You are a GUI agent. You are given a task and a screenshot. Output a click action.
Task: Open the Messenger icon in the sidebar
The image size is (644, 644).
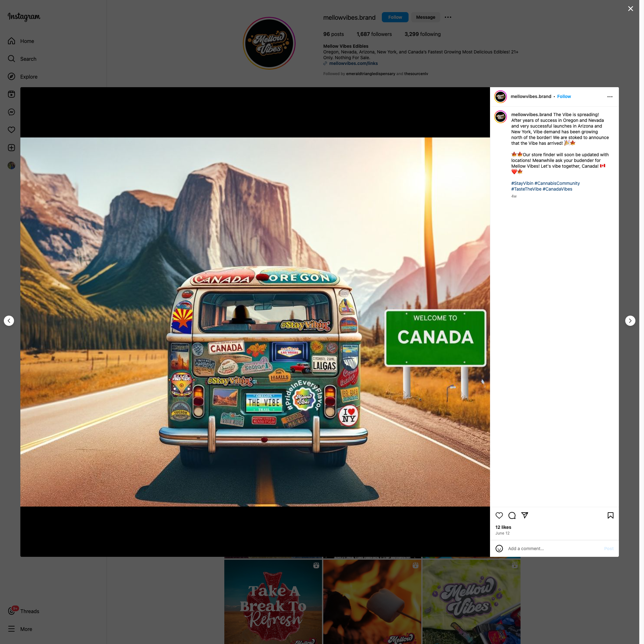[x=12, y=112]
